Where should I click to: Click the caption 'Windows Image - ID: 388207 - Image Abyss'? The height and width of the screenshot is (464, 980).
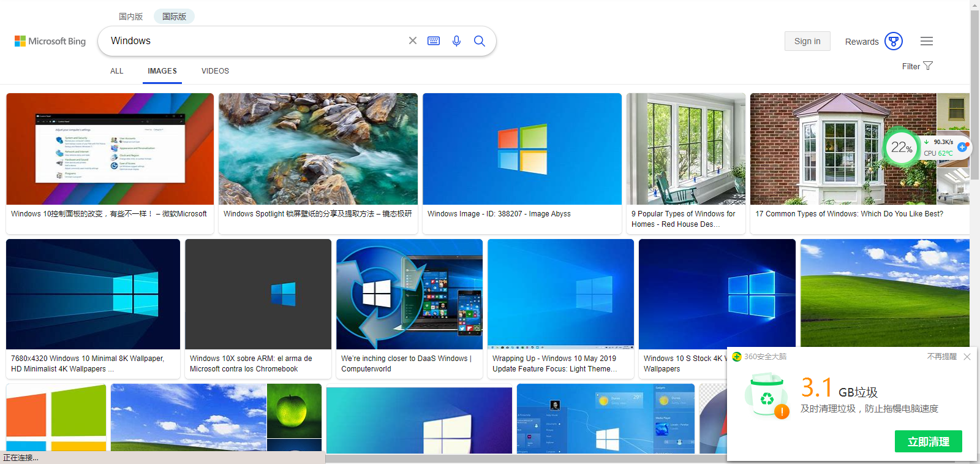(x=499, y=214)
